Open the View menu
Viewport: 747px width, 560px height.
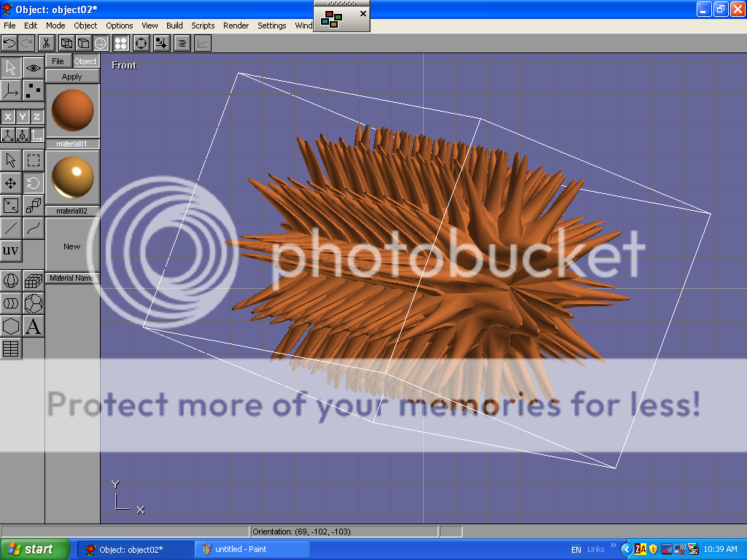(150, 26)
